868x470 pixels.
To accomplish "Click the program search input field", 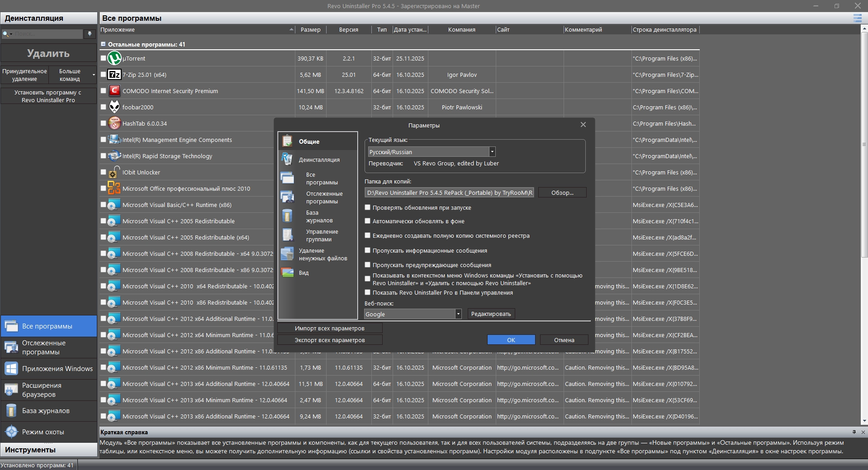I will 48,34.
